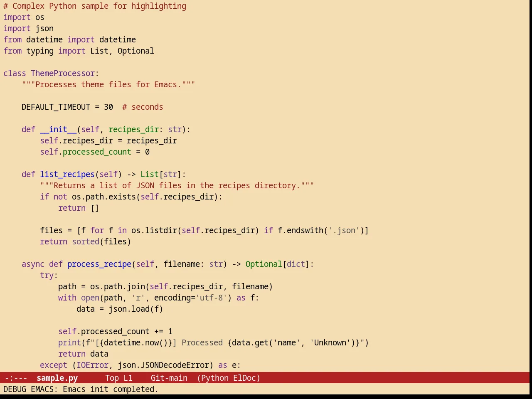Click 'self.processed_count += 1' line
Image resolution: width=532 pixels, height=399 pixels.
click(x=115, y=332)
